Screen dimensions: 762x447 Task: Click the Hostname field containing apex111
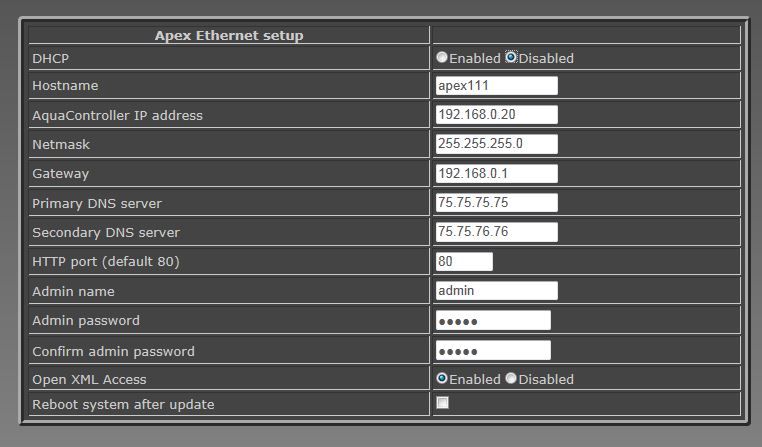[x=497, y=86]
